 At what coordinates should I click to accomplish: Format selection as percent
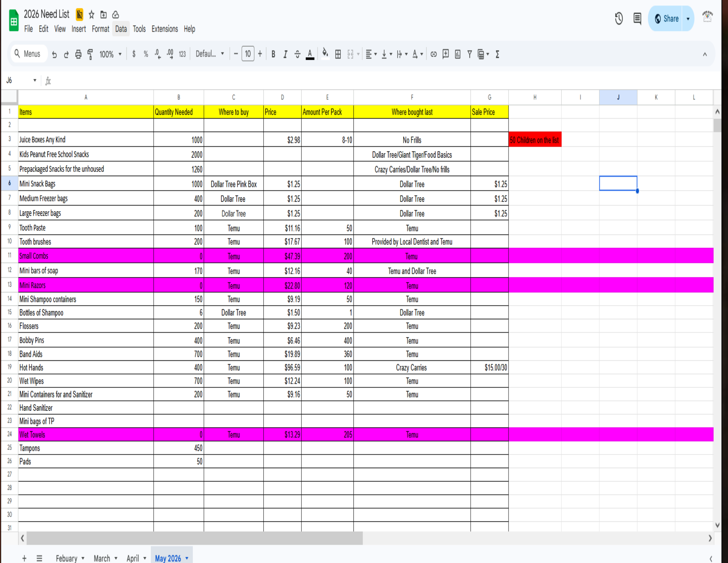coord(146,54)
